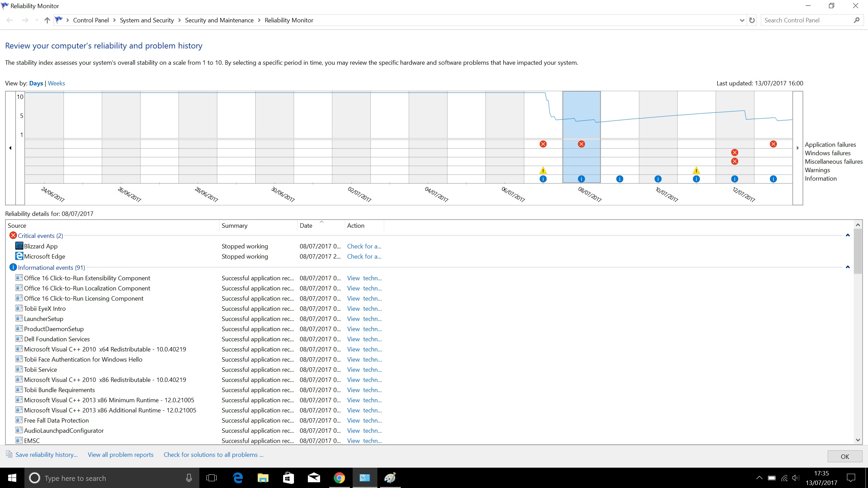Click the event list vertical scrollbar thumb
The height and width of the screenshot is (488, 868).
858,251
